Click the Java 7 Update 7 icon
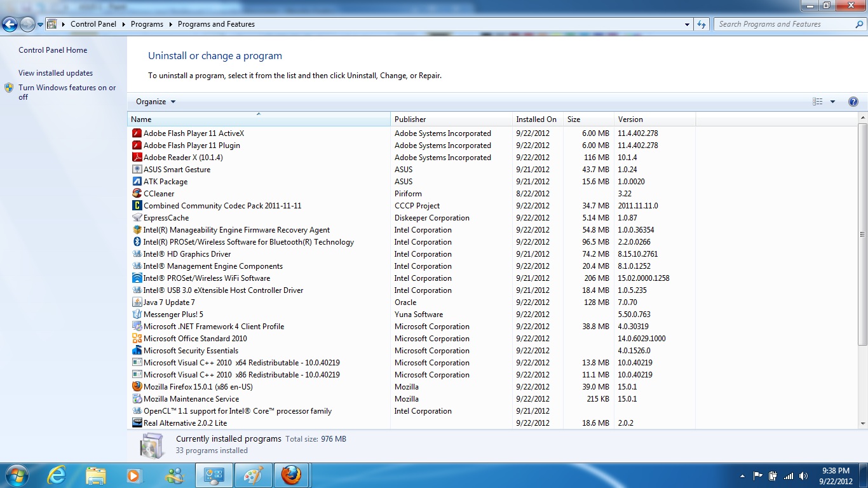 137,302
